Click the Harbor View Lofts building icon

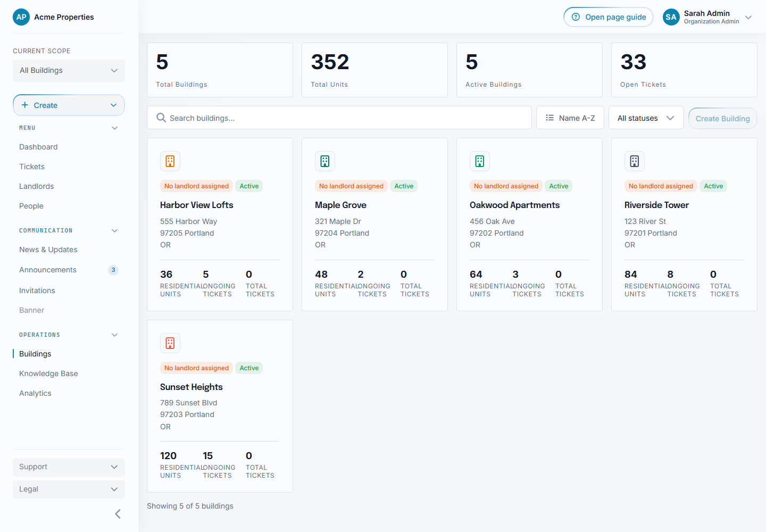(x=170, y=161)
